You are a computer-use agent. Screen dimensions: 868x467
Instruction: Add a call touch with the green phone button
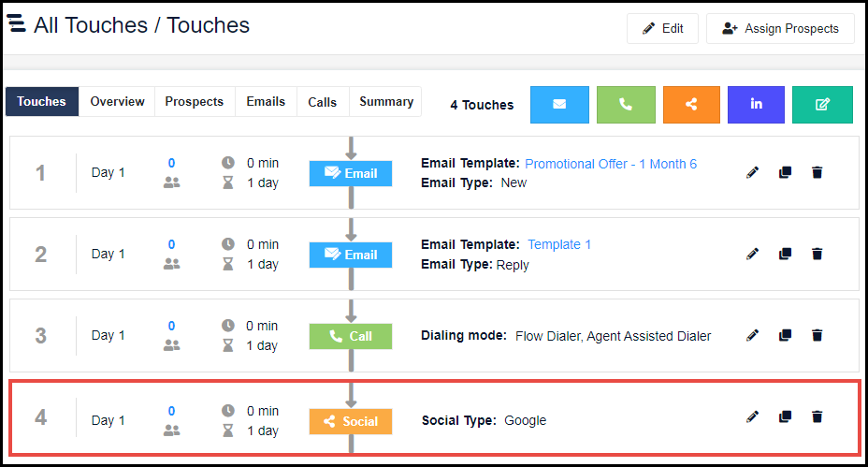pyautogui.click(x=626, y=104)
